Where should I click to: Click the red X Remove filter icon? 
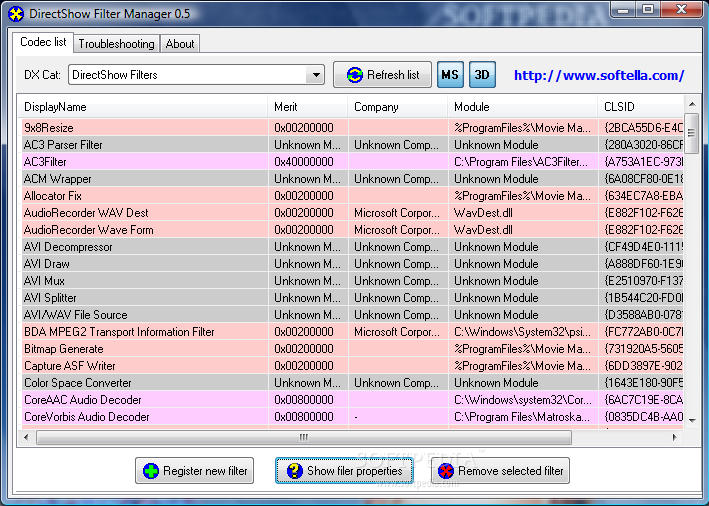click(445, 471)
